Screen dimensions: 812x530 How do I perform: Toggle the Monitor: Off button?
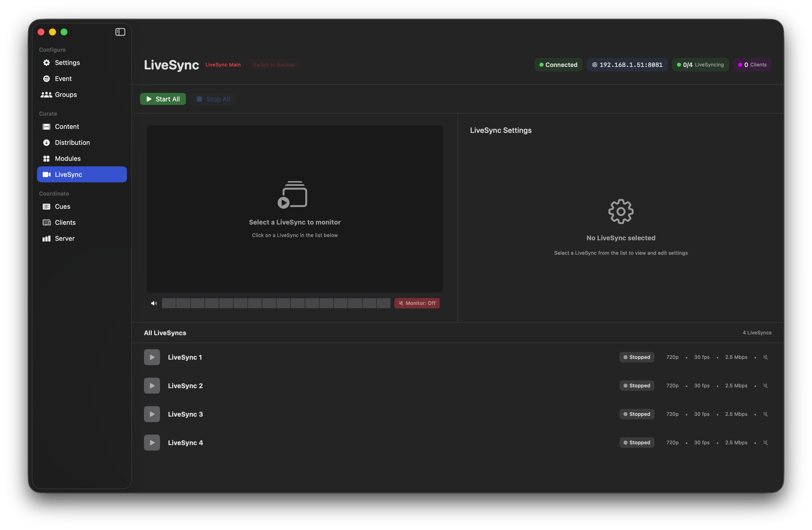tap(417, 303)
